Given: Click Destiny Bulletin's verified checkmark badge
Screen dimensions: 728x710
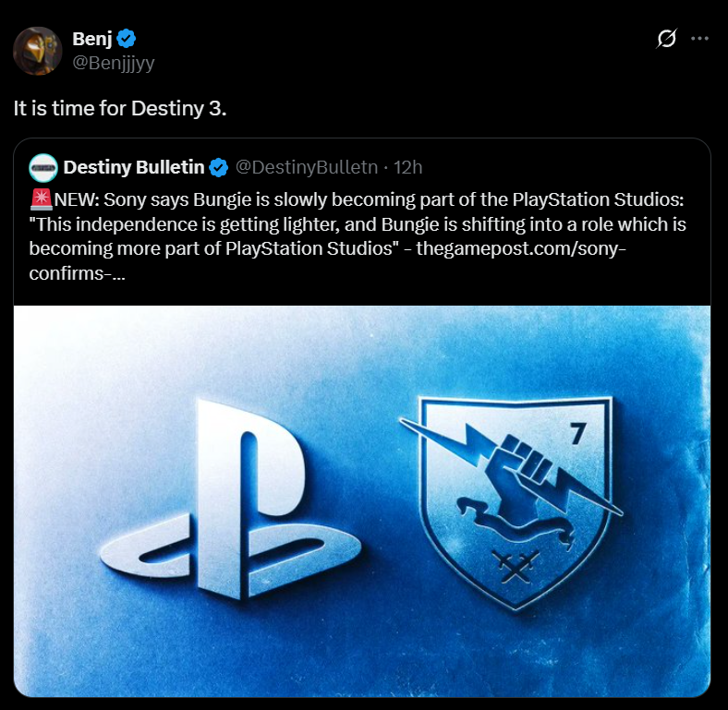Looking at the screenshot, I should 219,167.
